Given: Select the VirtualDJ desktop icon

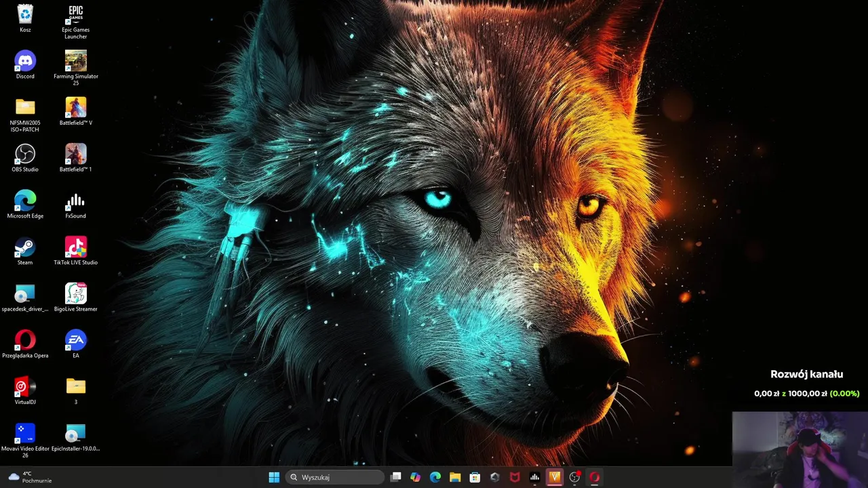Looking at the screenshot, I should click(x=25, y=390).
